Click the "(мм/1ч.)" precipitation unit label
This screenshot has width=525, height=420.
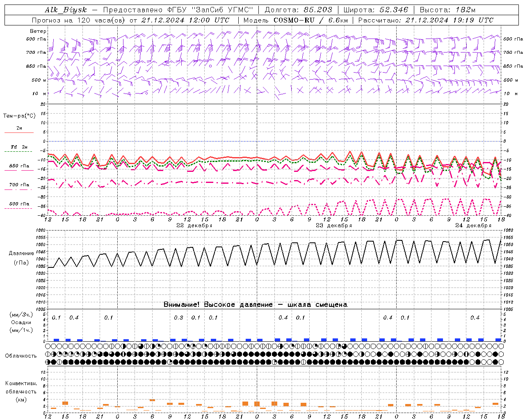(21, 330)
